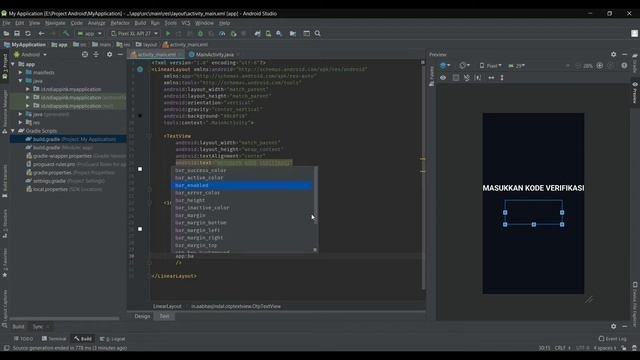This screenshot has height=360, width=640.
Task: Click the MyApplication breadcrumb
Action: click(25, 44)
